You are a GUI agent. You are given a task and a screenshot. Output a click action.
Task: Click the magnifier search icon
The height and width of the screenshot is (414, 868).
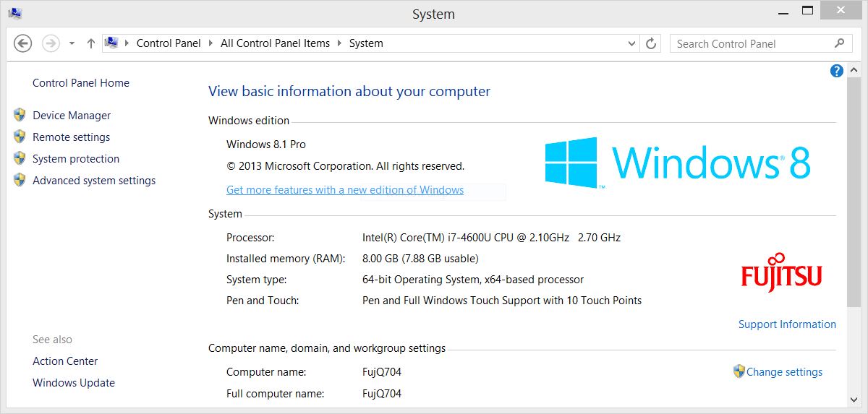pos(839,43)
